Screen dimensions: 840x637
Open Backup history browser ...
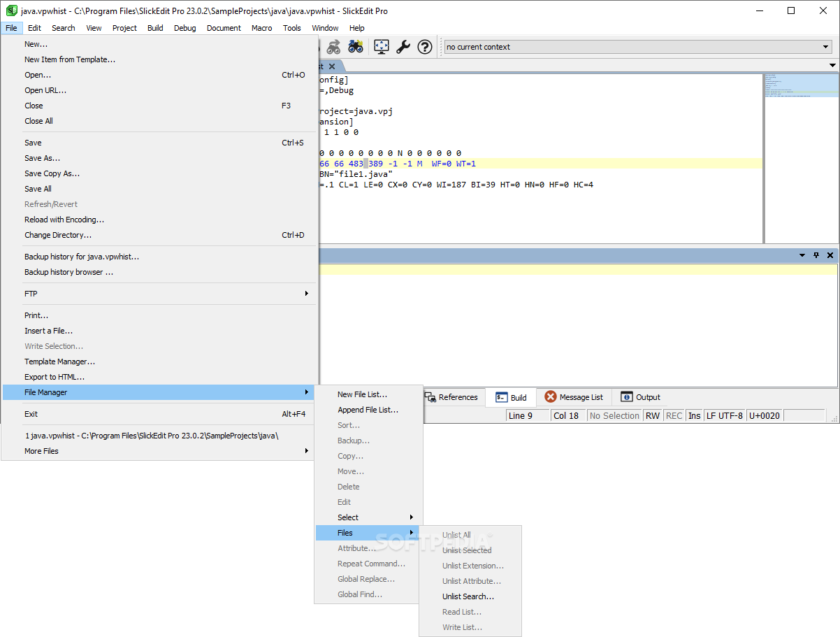click(160, 272)
